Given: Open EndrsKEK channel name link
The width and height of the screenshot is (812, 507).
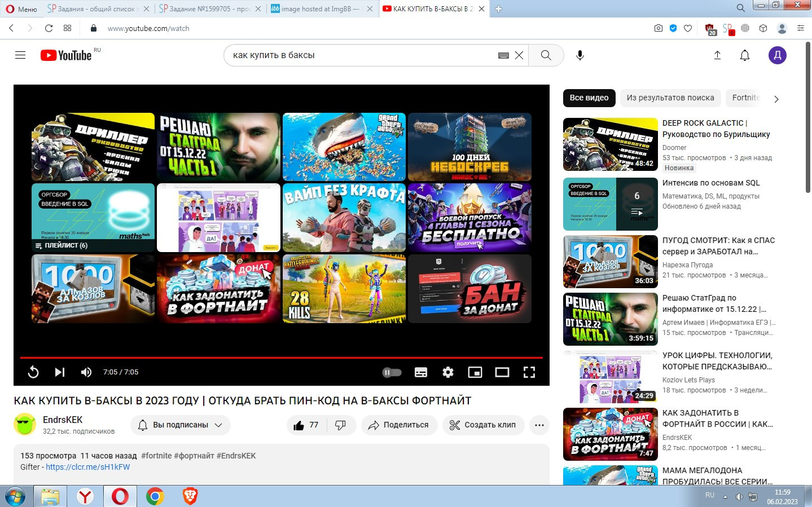Looking at the screenshot, I should [63, 420].
